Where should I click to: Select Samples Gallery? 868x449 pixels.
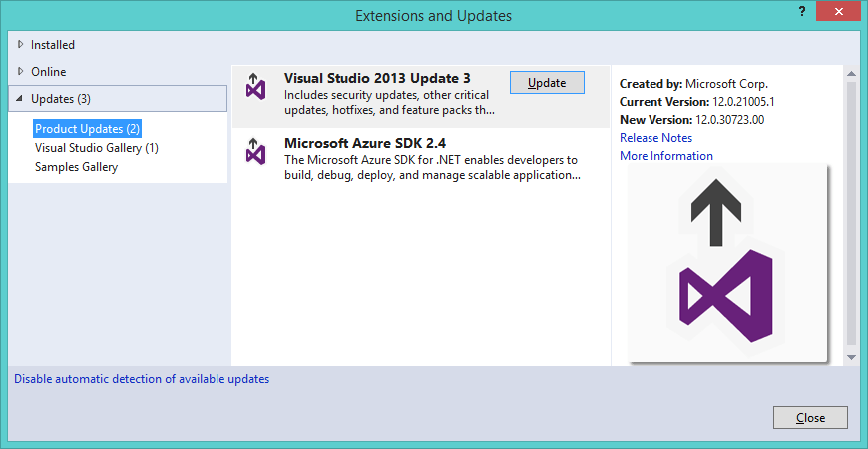pos(76,167)
